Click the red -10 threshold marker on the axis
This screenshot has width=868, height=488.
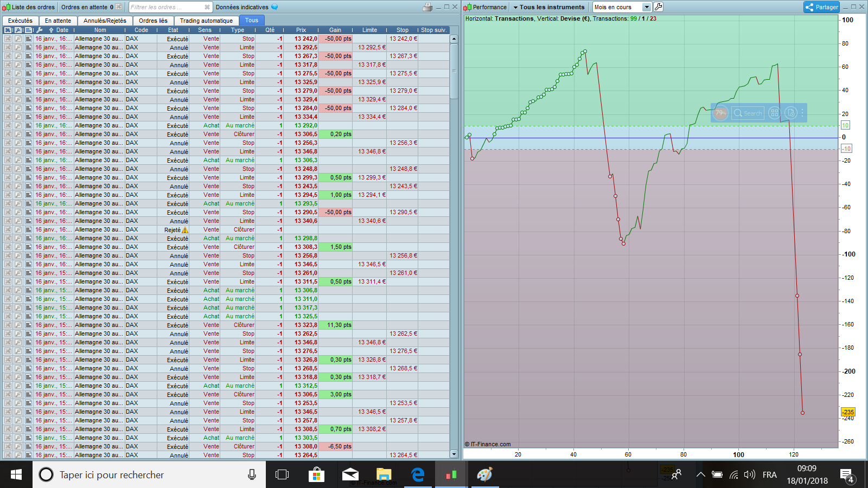tap(846, 149)
